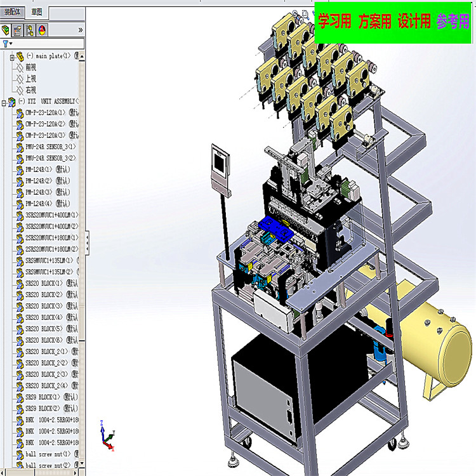Select the 上视 top plane item
This screenshot has width=476, height=476.
(30, 79)
